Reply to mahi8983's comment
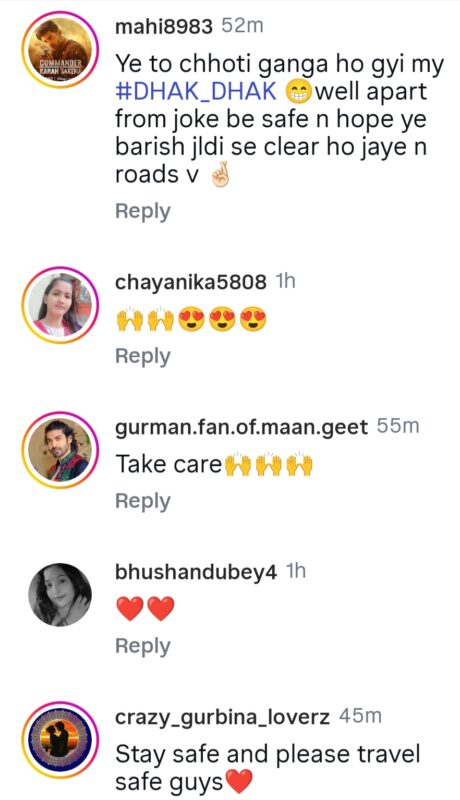Image resolution: width=460 pixels, height=800 pixels. click(143, 211)
